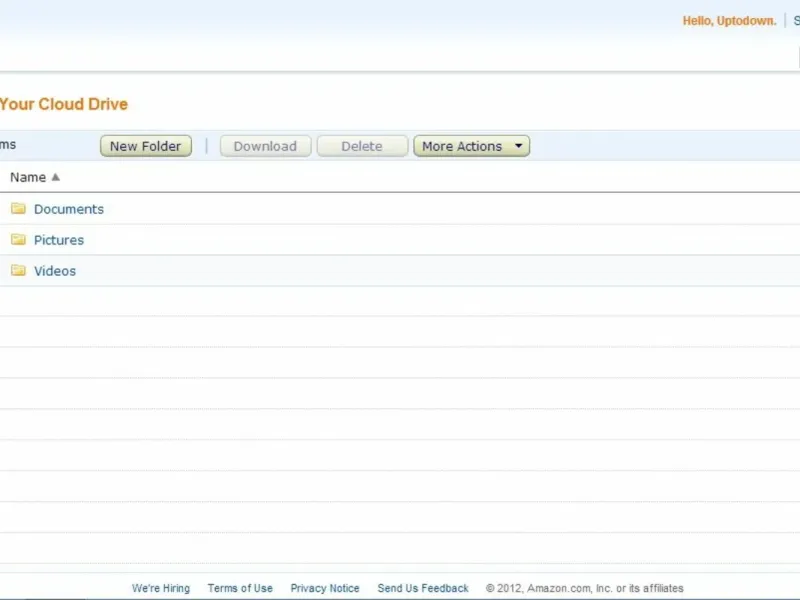Image resolution: width=800 pixels, height=600 pixels.
Task: Sort by the Name column header
Action: click(x=28, y=177)
